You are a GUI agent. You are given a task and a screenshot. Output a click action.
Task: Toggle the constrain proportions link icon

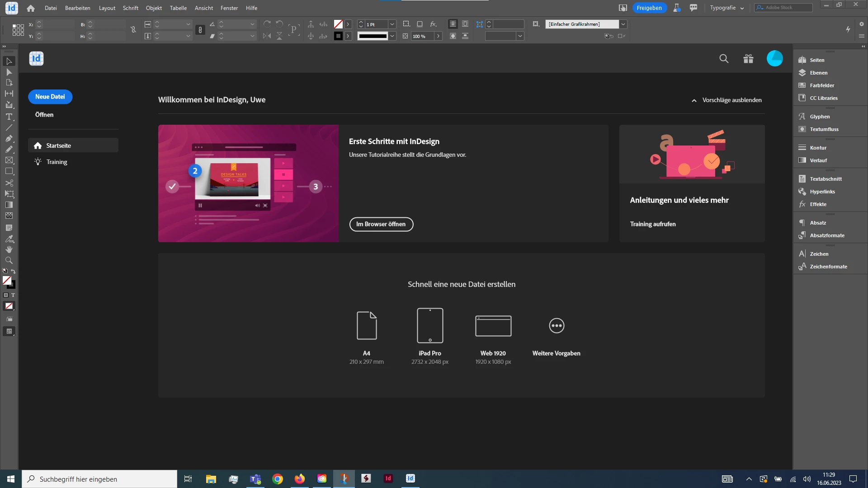[133, 30]
